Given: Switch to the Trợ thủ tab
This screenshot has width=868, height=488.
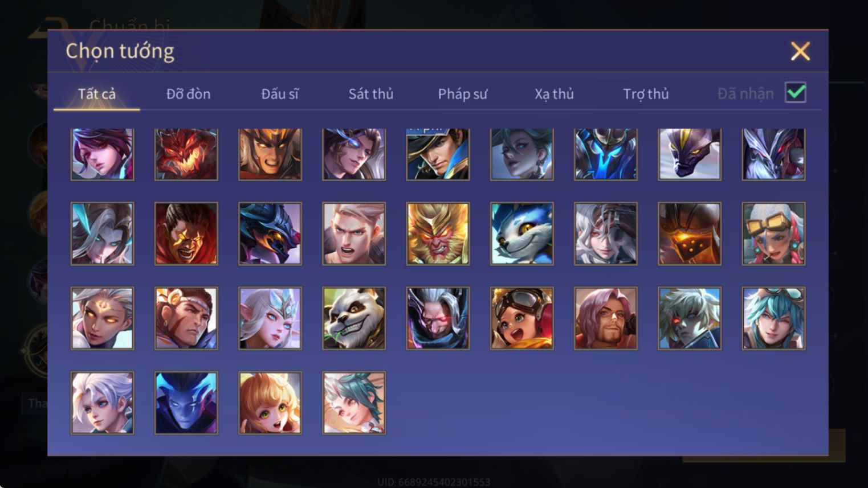Looking at the screenshot, I should [646, 94].
